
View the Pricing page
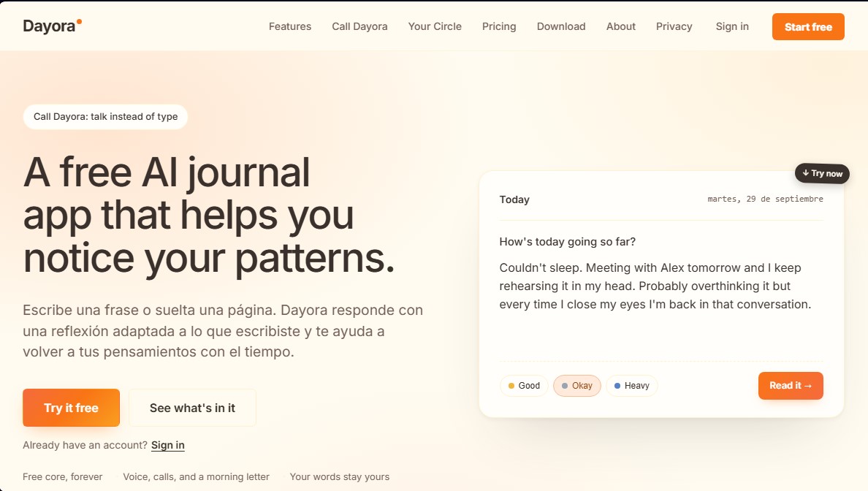coord(499,26)
